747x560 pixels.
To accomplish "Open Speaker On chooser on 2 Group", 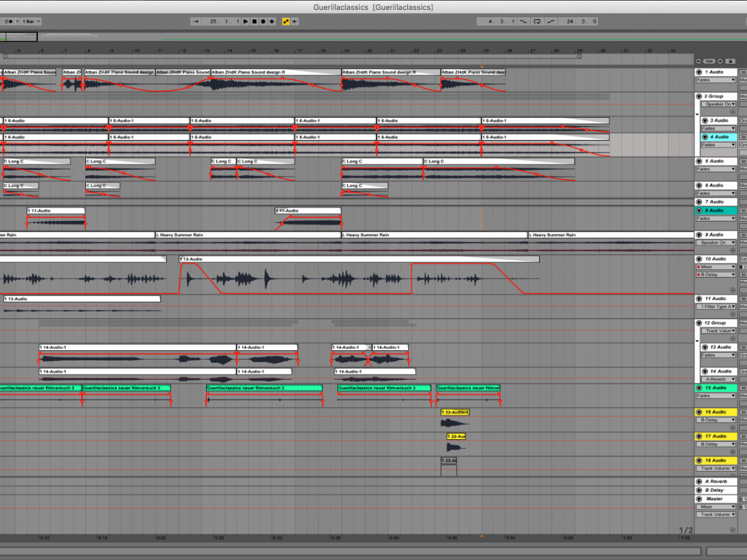I will (719, 104).
